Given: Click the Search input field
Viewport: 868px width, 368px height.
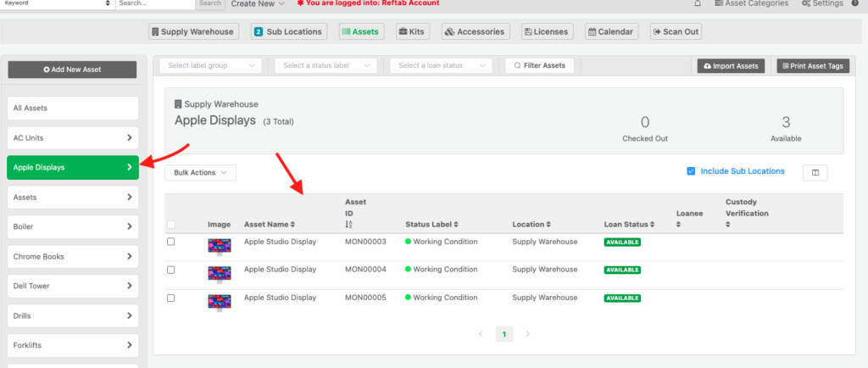Looking at the screenshot, I should (x=156, y=3).
